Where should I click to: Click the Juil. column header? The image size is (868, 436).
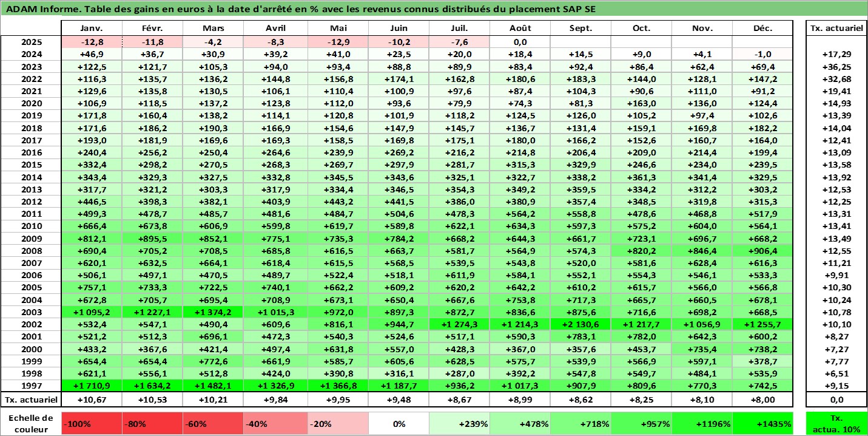pyautogui.click(x=459, y=29)
